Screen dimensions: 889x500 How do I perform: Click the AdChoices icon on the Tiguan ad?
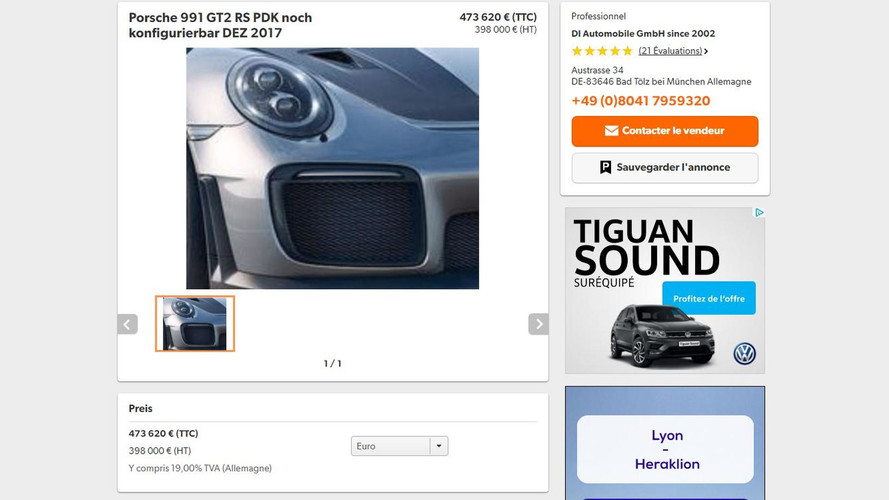click(759, 212)
